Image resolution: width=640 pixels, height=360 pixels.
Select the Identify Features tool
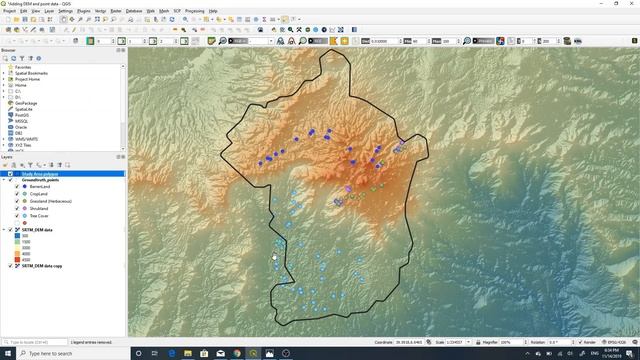point(185,19)
